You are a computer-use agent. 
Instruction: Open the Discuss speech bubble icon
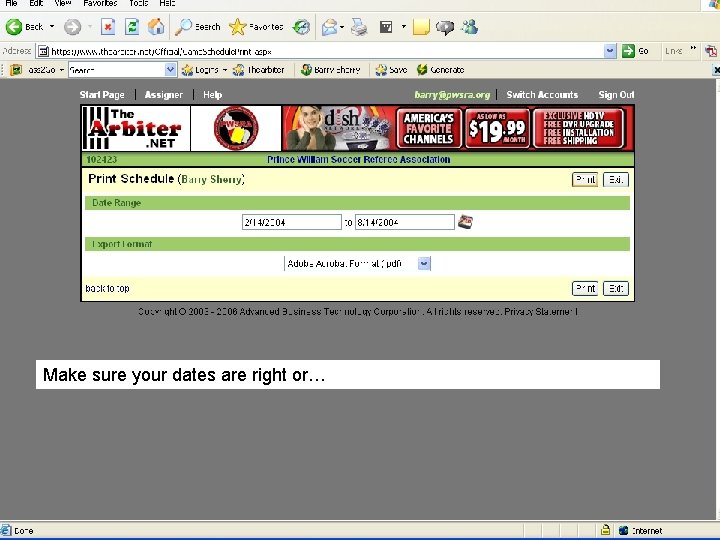[444, 27]
